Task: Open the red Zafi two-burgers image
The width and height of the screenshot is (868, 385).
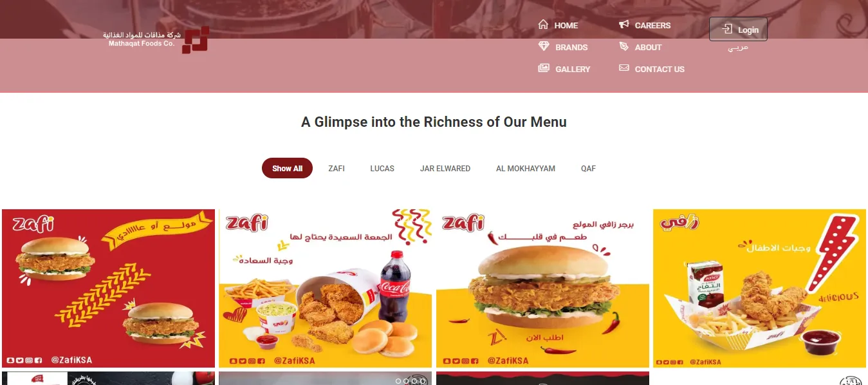Action: (109, 288)
